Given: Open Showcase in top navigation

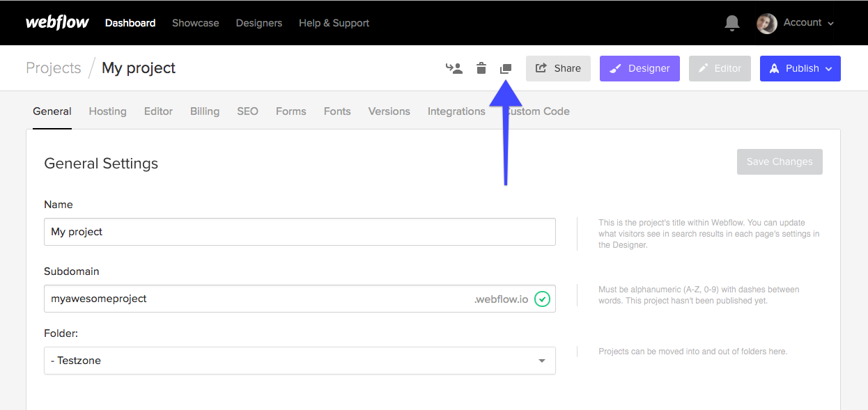Looking at the screenshot, I should tap(196, 23).
